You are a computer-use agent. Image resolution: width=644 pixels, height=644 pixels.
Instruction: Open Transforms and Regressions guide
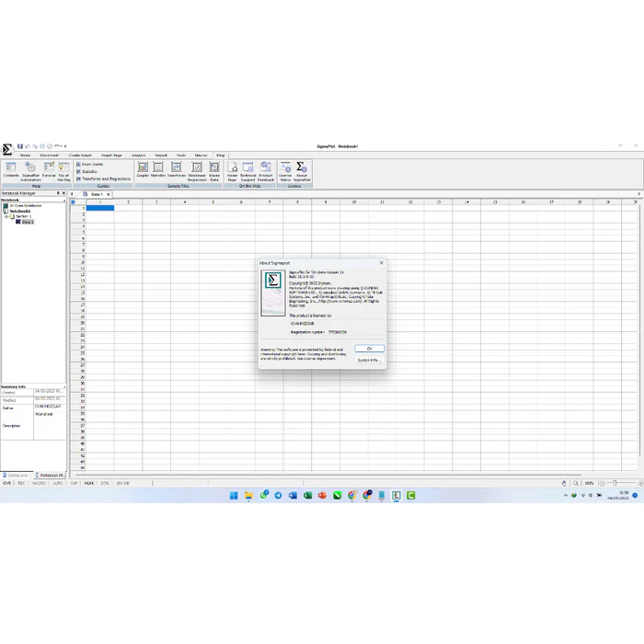pos(103,179)
